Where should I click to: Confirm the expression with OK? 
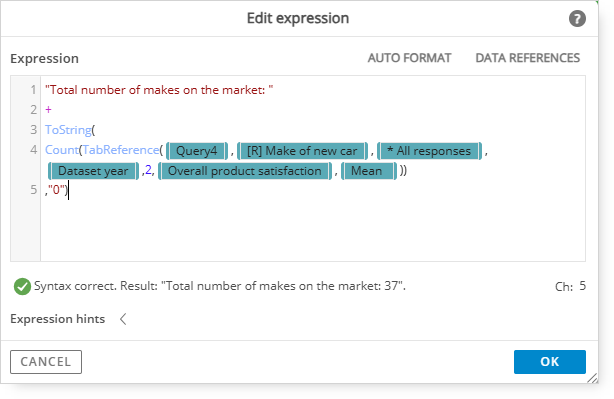point(549,362)
